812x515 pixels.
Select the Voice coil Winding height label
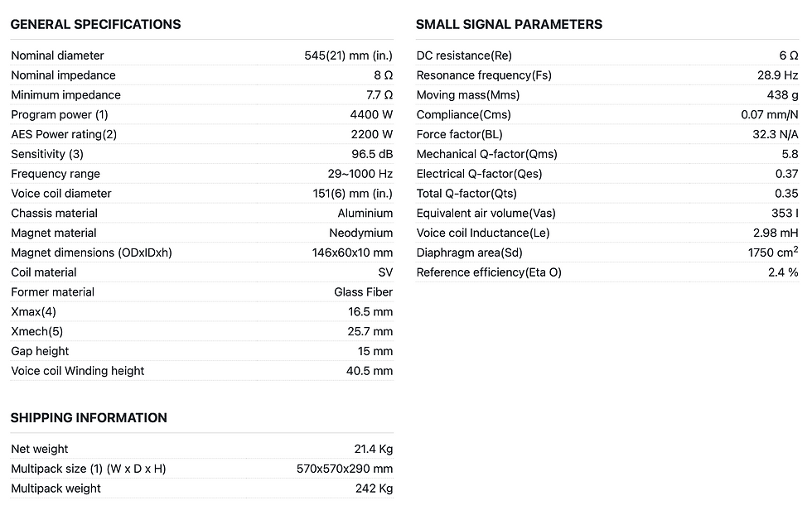point(77,371)
